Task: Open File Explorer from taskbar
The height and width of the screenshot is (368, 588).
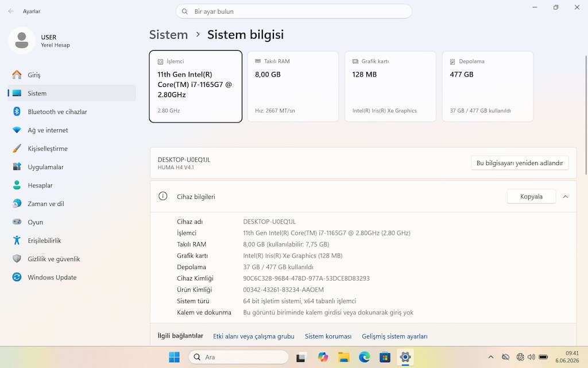Action: tap(343, 357)
